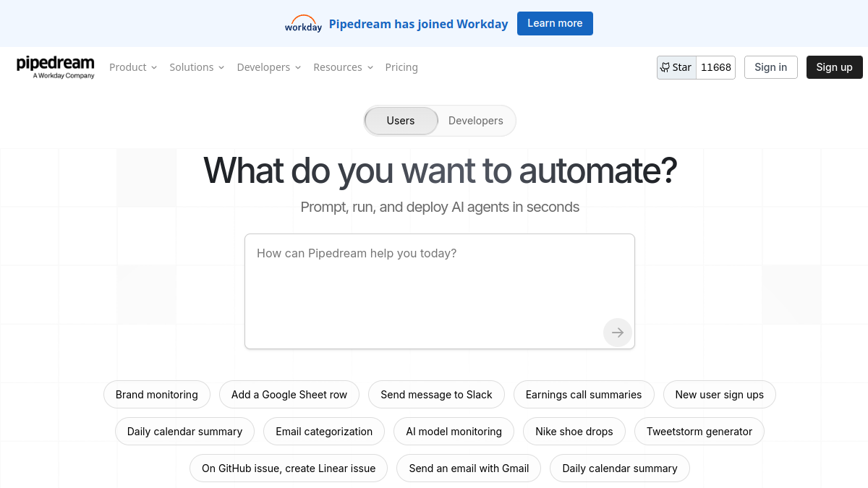Image resolution: width=868 pixels, height=488 pixels.
Task: Open the Resources dropdown menu
Action: click(343, 67)
